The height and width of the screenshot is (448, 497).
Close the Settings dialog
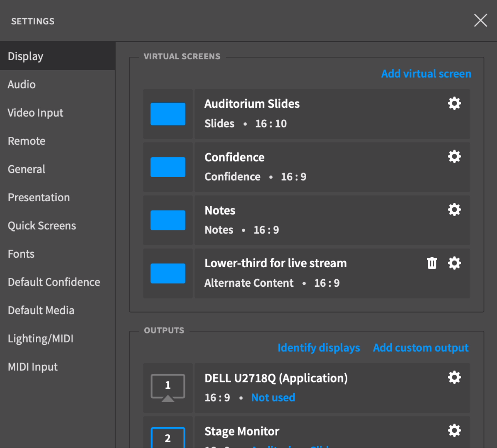tap(481, 20)
